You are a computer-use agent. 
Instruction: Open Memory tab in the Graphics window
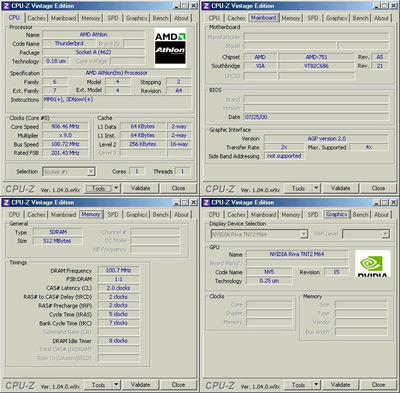tap(290, 215)
